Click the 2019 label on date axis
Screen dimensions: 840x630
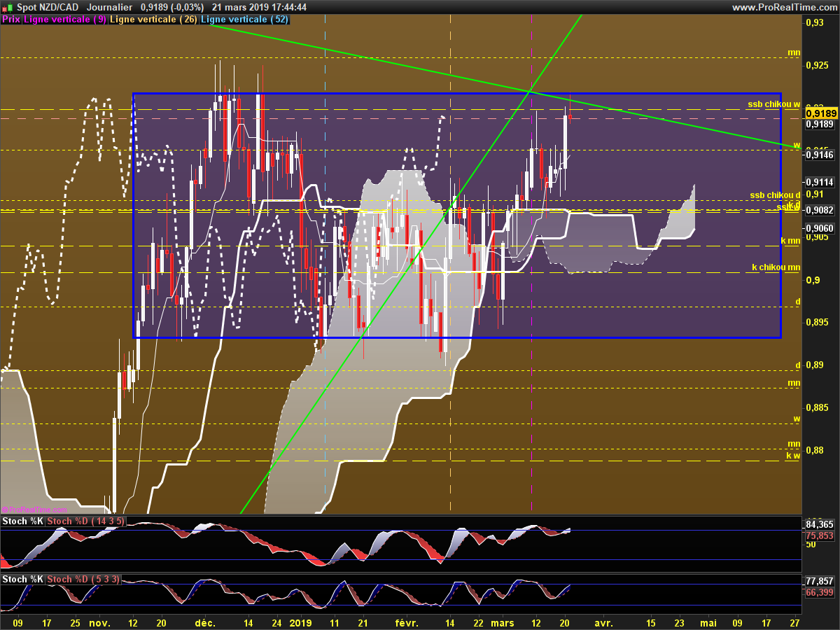[x=300, y=622]
